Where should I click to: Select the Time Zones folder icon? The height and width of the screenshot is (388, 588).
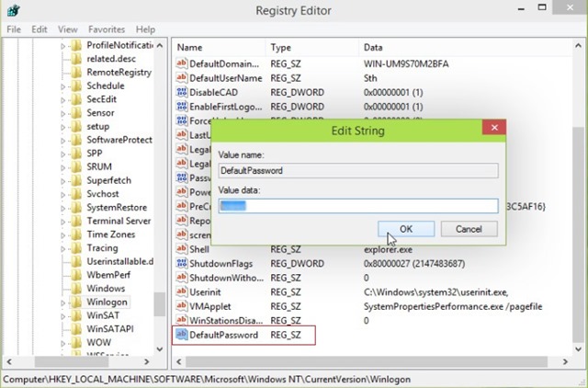pyautogui.click(x=76, y=234)
